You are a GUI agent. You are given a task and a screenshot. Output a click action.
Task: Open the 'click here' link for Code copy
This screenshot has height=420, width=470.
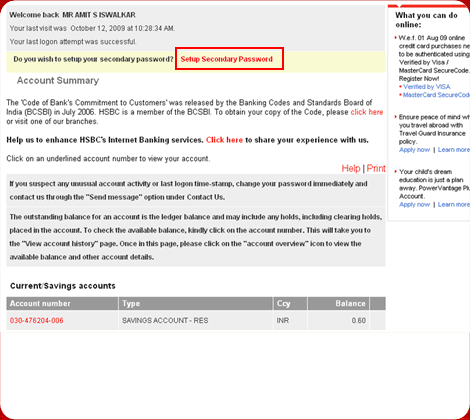click(x=367, y=112)
